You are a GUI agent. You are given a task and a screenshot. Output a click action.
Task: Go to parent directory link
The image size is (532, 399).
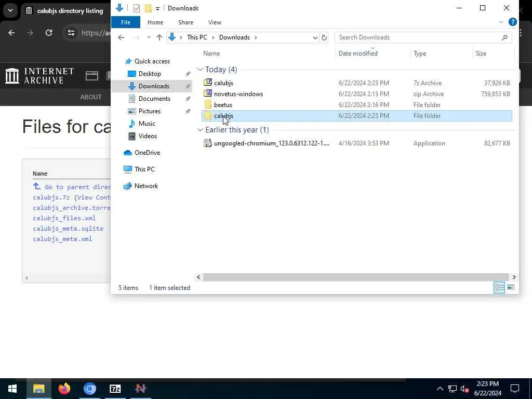tap(72, 187)
